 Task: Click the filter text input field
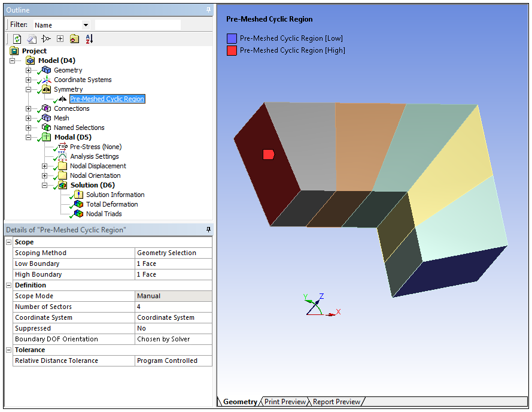point(138,25)
